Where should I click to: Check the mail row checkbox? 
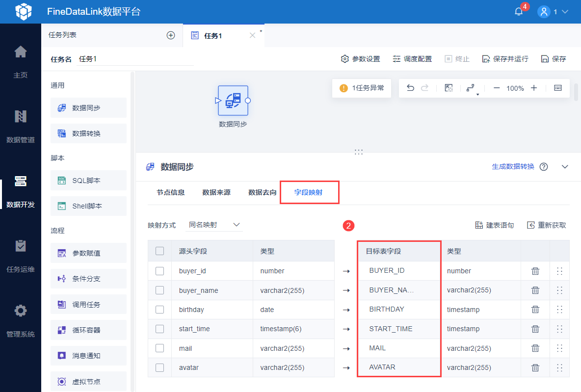[159, 348]
